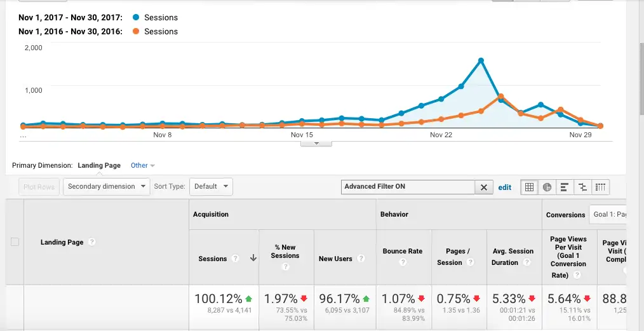644x331 pixels.
Task: Click the Advanced Filter ON field
Action: click(408, 187)
